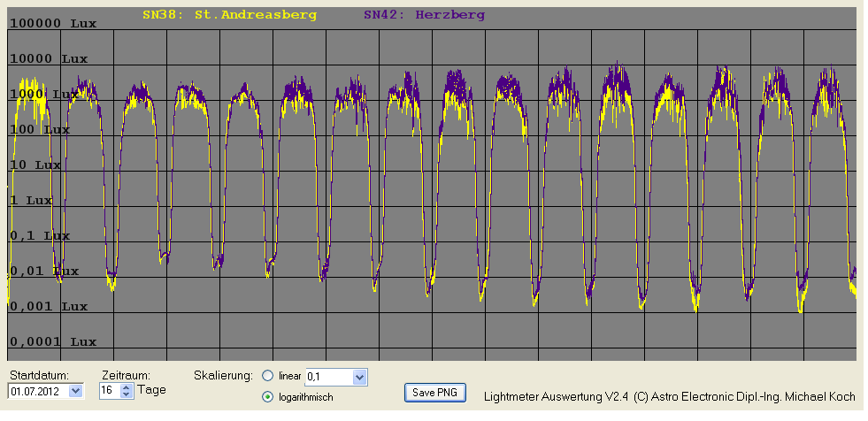This screenshot has width=868, height=421.
Task: Click the Skalierung label
Action: (223, 375)
